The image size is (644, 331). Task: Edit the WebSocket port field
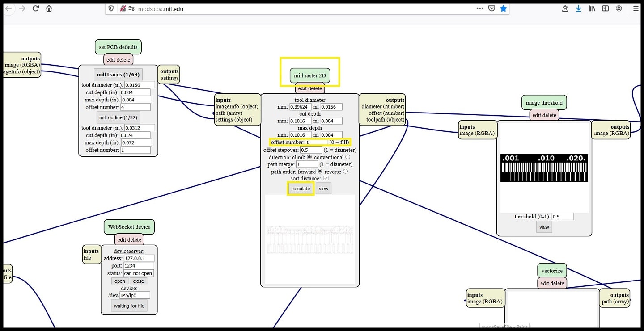[139, 266]
